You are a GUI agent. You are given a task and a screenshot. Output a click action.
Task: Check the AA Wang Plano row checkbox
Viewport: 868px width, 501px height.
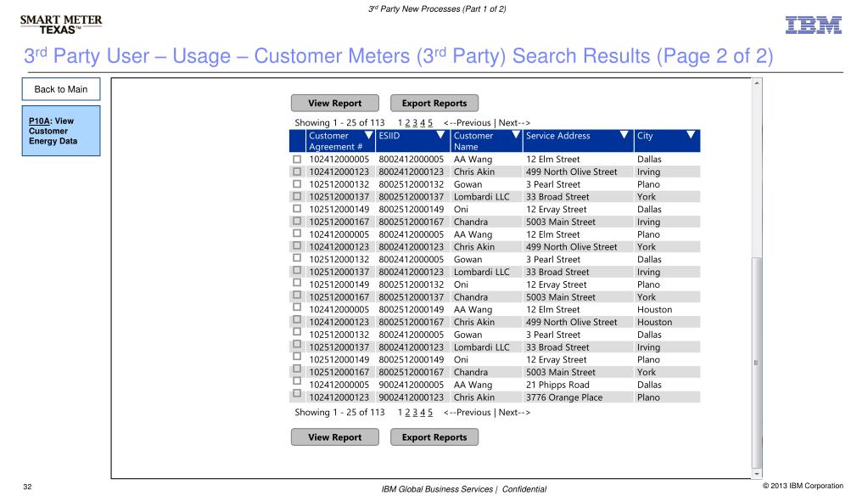(297, 234)
